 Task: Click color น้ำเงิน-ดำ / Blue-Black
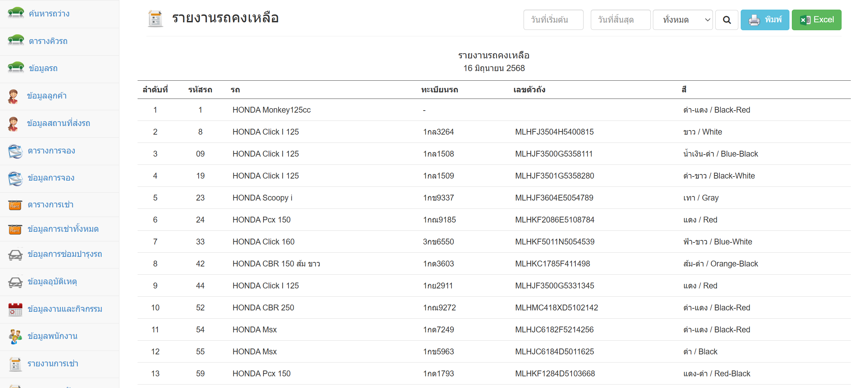point(720,154)
